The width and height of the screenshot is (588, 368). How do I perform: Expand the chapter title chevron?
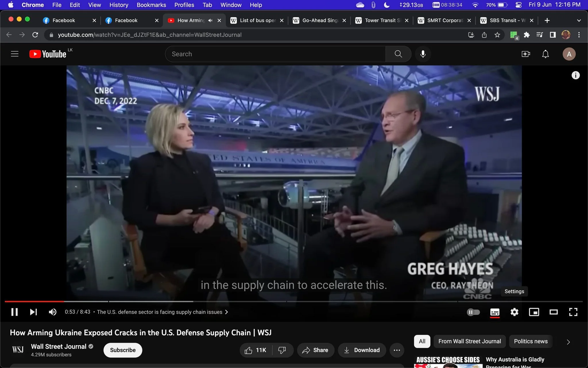227,312
